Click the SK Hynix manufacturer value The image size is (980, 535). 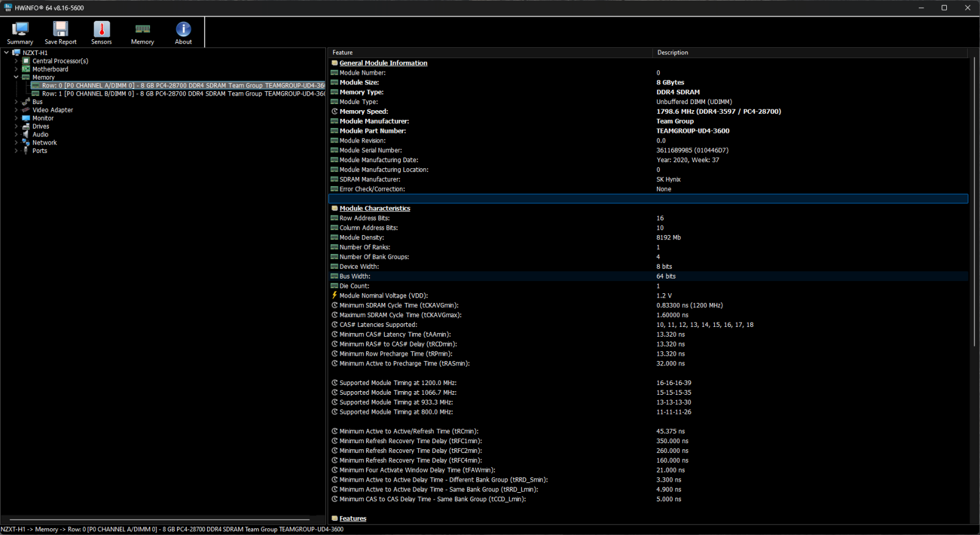[x=668, y=179]
